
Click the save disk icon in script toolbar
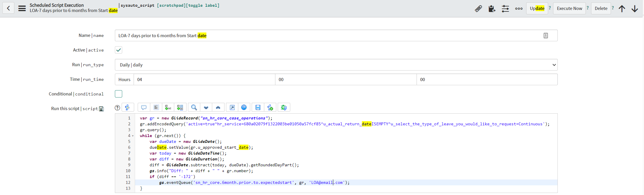[x=258, y=107]
